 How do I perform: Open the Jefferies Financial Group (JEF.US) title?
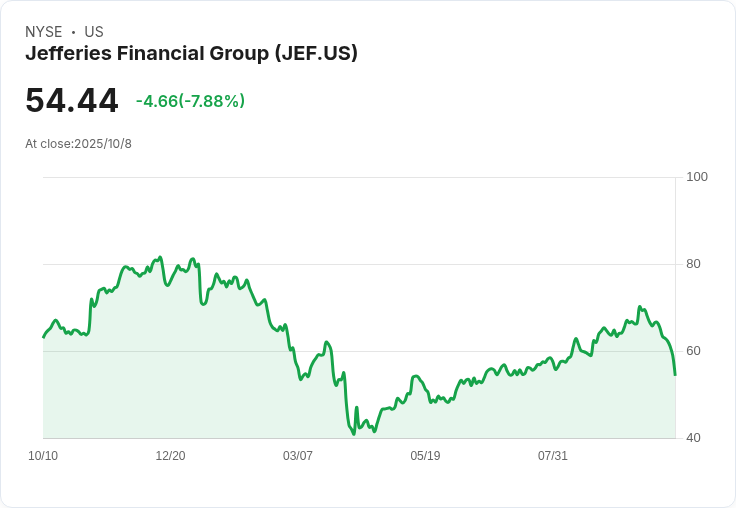[191, 53]
